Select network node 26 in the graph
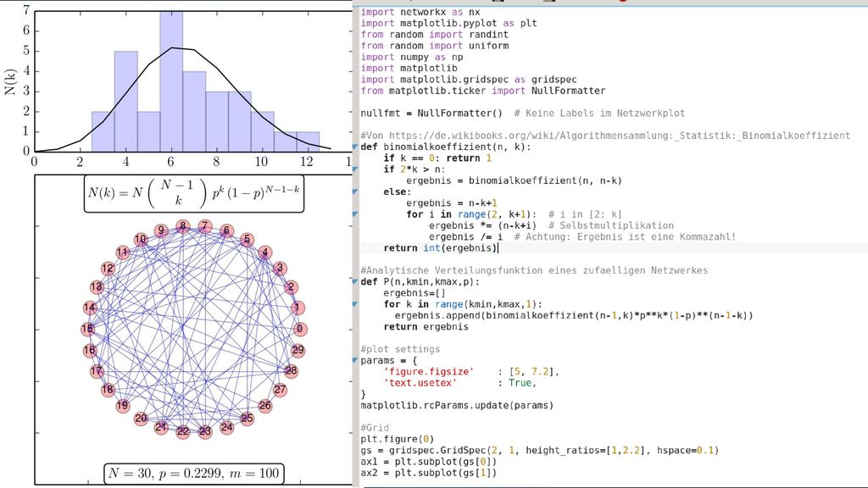 click(265, 406)
